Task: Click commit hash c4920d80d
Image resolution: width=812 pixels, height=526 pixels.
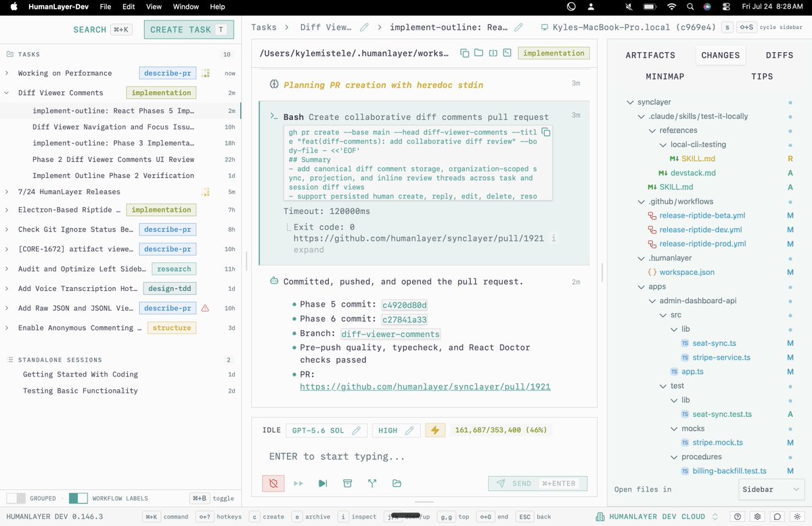Action: [x=405, y=305]
